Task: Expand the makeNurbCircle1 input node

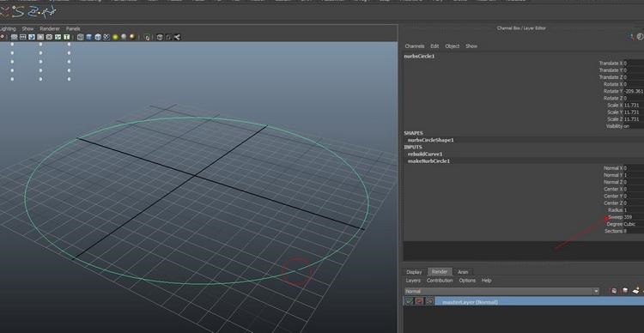Action: click(428, 161)
